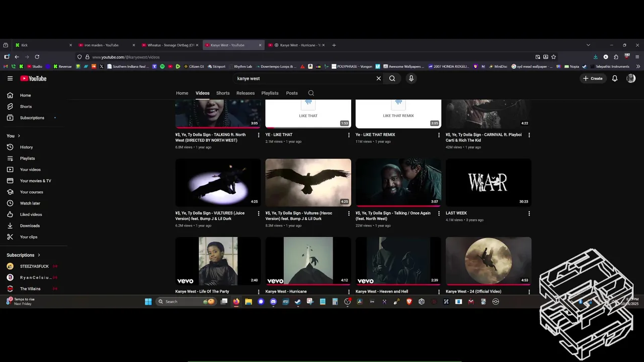Play the Kanye West - Life Of The Party thumbnail
Viewport: 644px width, 362px height.
point(218,261)
